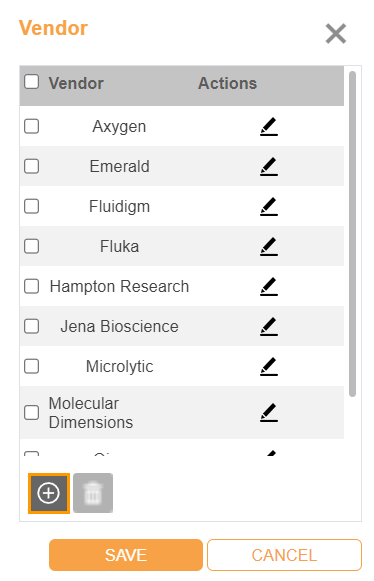Click the edit pencil for Jena Bioscience
Viewport: 374px width, 581px height.
269,326
